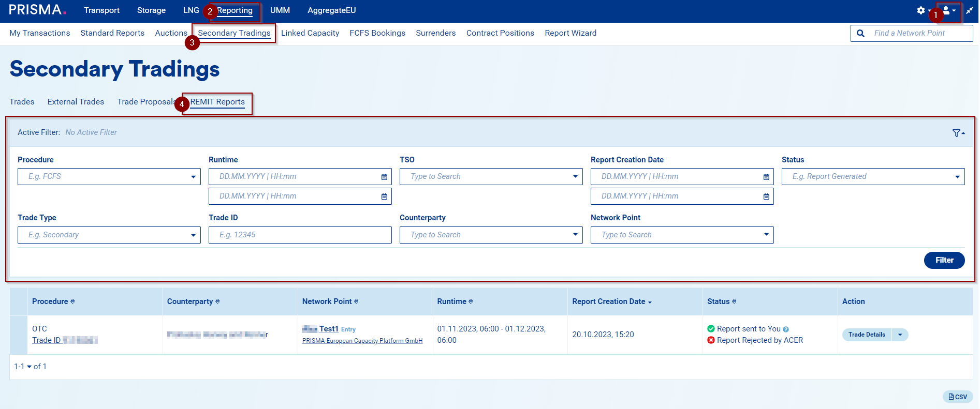
Task: Open the Status filter dropdown
Action: coord(957,177)
